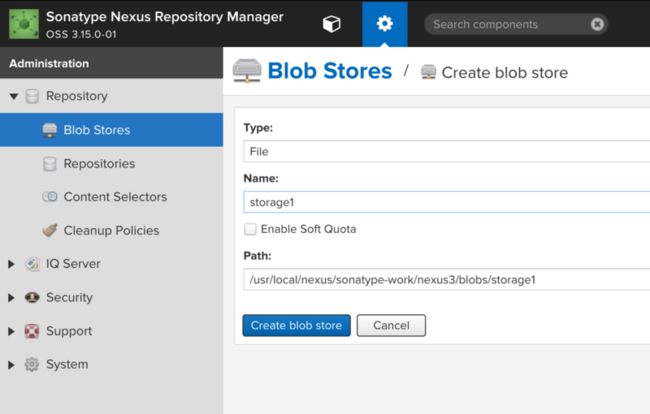Click the green Nexus logo icon
The height and width of the screenshot is (414, 650).
(24, 24)
